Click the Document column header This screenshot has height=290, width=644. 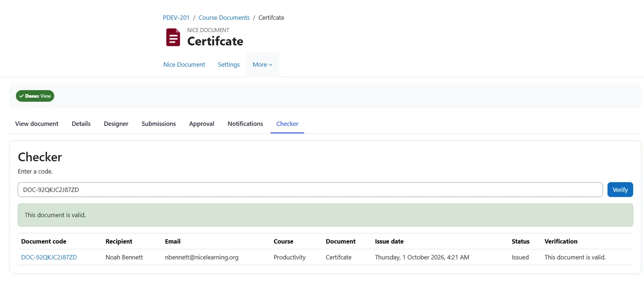(x=341, y=241)
